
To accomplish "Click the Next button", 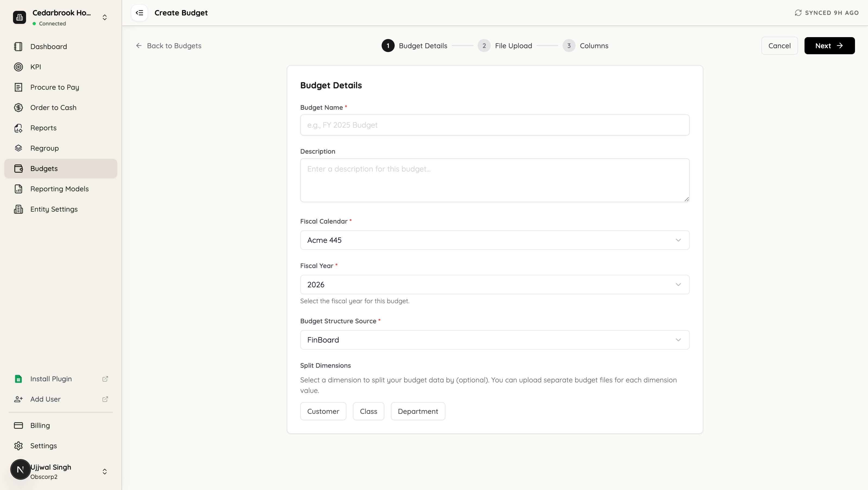I will click(829, 46).
